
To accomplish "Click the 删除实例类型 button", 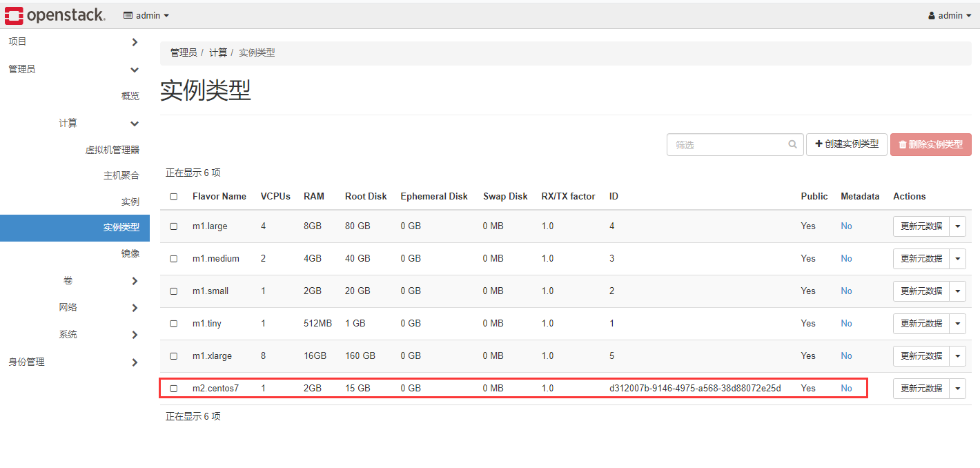I will 931,144.
